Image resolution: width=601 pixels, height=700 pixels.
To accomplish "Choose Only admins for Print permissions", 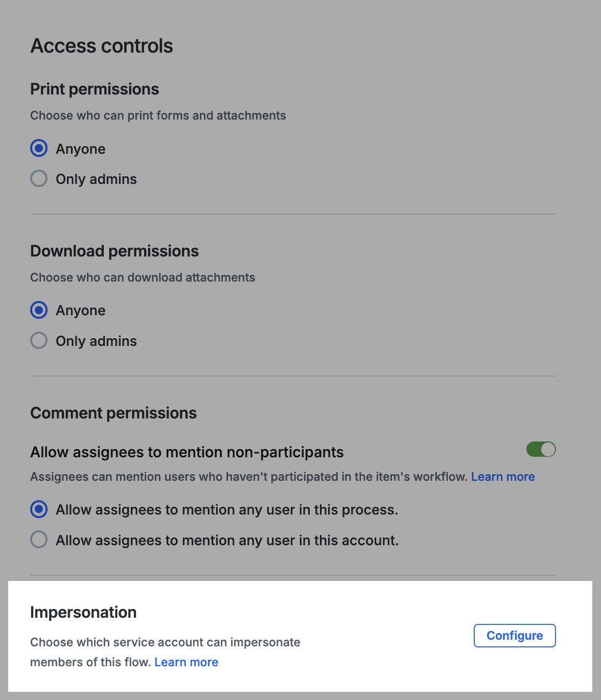I will 39,178.
